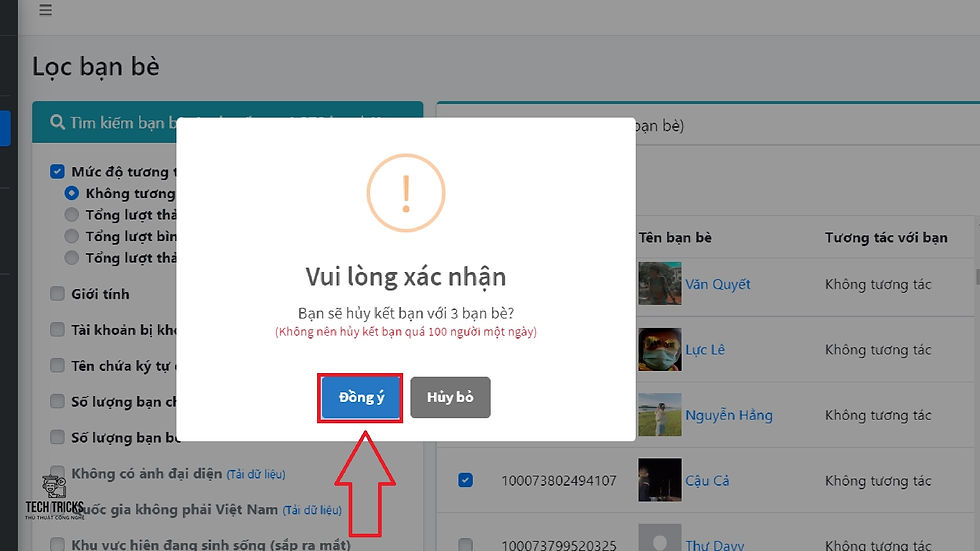Screen dimensions: 980x551
Task: Click the ID cell 100073799520325
Action: (559, 545)
